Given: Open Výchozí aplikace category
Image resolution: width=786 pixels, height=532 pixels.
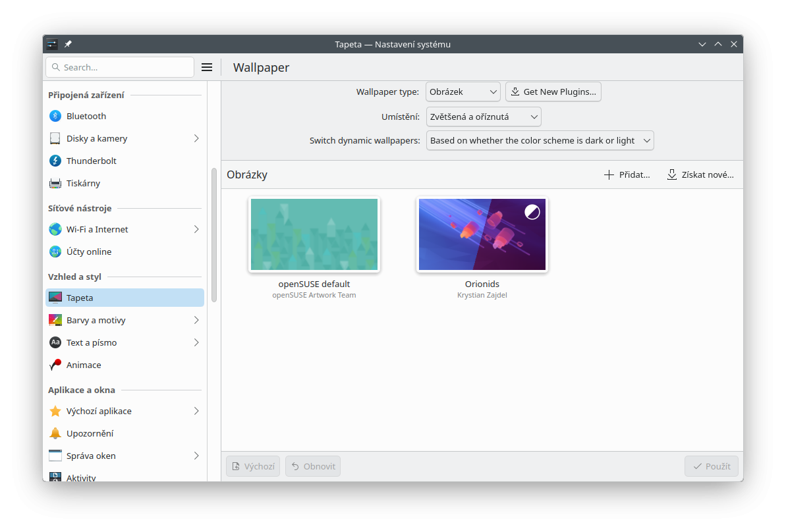Looking at the screenshot, I should pos(99,411).
